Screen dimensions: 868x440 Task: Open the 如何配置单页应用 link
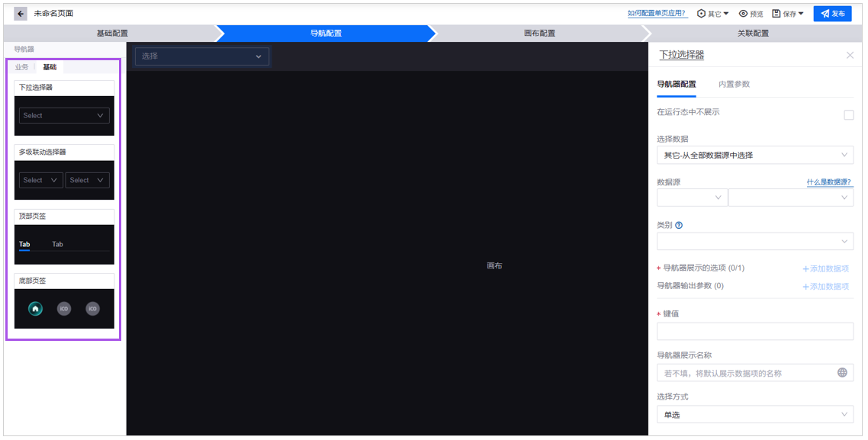[657, 14]
